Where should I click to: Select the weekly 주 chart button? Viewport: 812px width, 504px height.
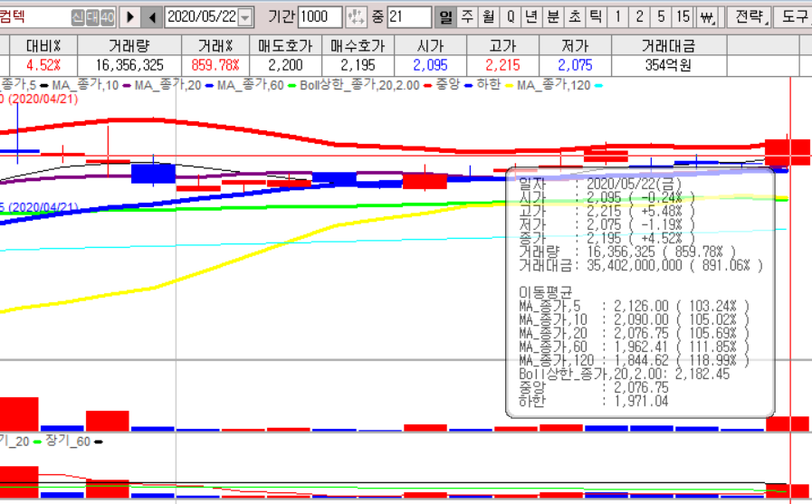click(x=467, y=17)
